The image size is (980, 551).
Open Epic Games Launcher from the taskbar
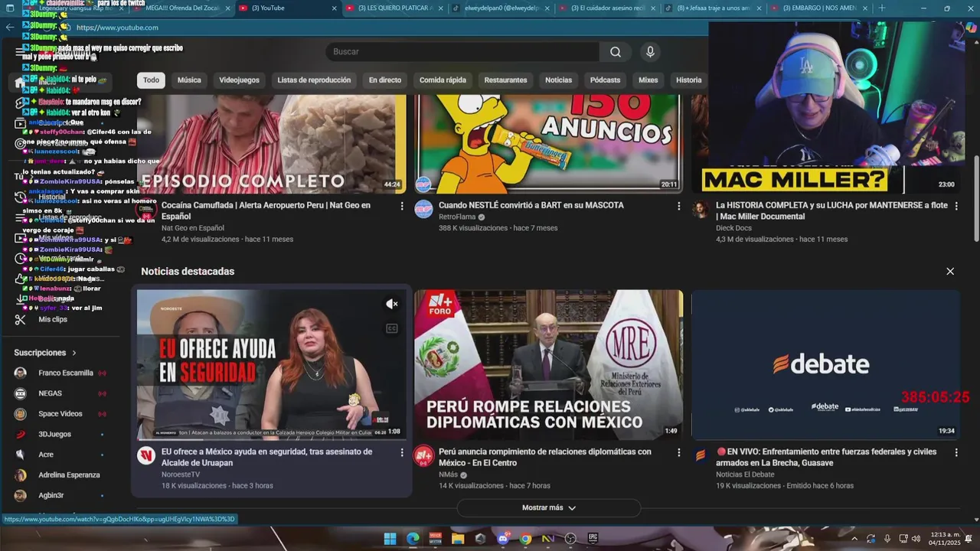(x=593, y=538)
